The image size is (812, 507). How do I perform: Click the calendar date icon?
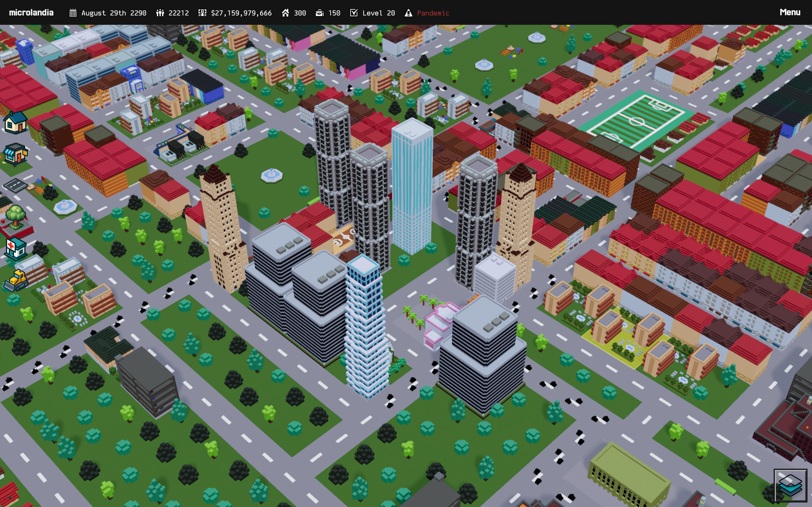point(73,13)
